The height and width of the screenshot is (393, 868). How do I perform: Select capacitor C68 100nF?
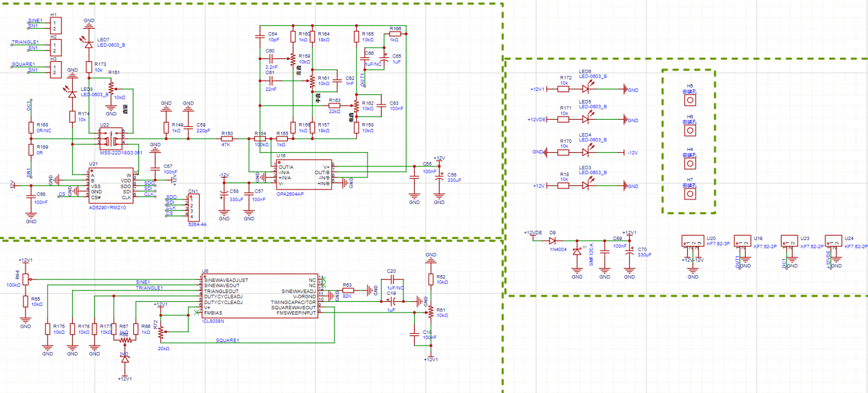[x=31, y=197]
